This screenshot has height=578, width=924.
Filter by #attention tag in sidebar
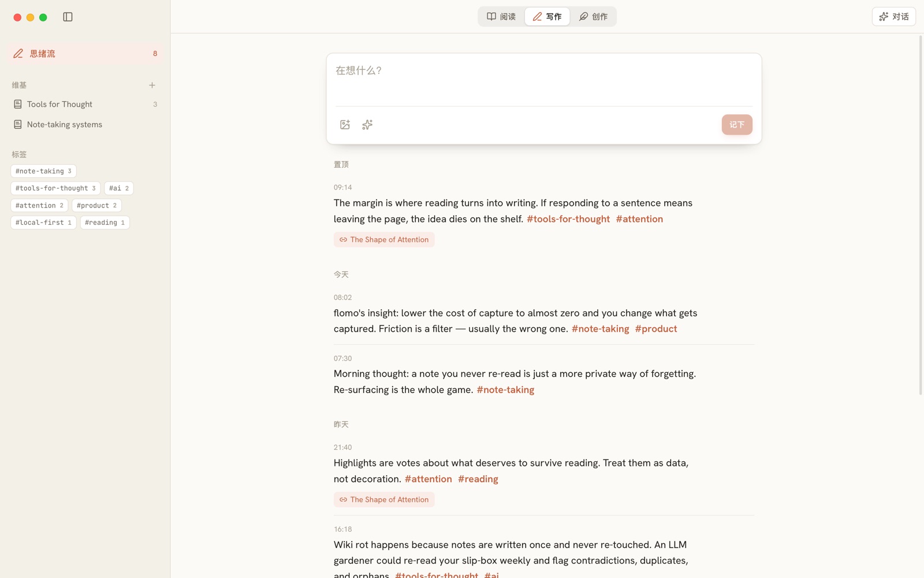coord(39,206)
